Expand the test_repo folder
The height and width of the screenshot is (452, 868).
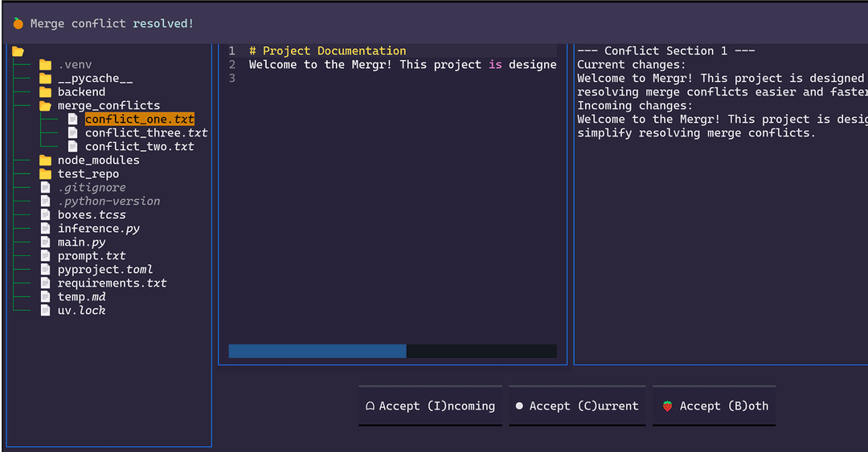88,174
